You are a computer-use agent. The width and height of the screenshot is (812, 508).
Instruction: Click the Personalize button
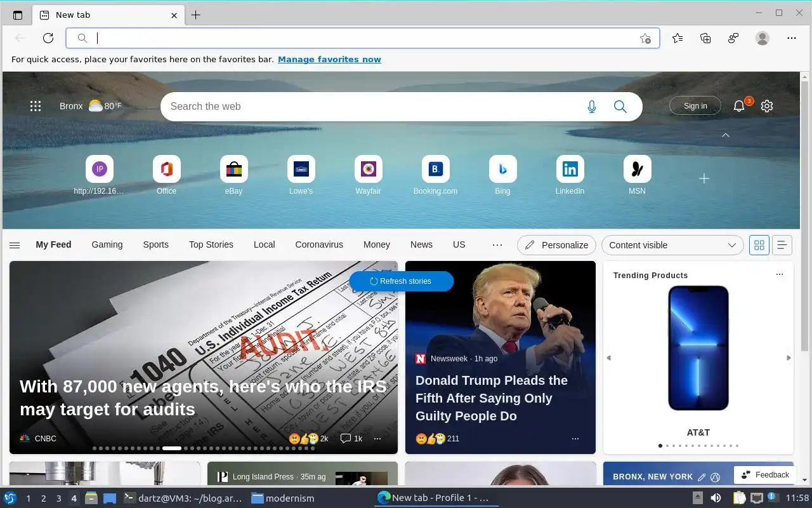point(557,245)
